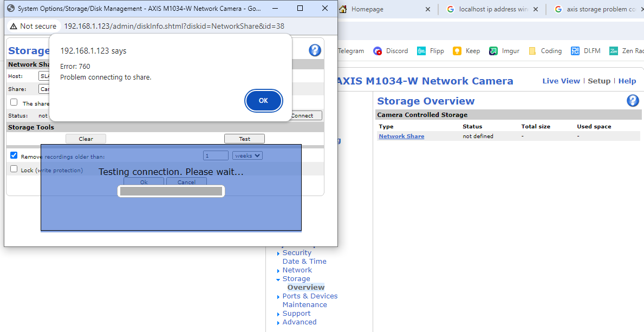Open the weeks unit dropdown

[x=247, y=155]
